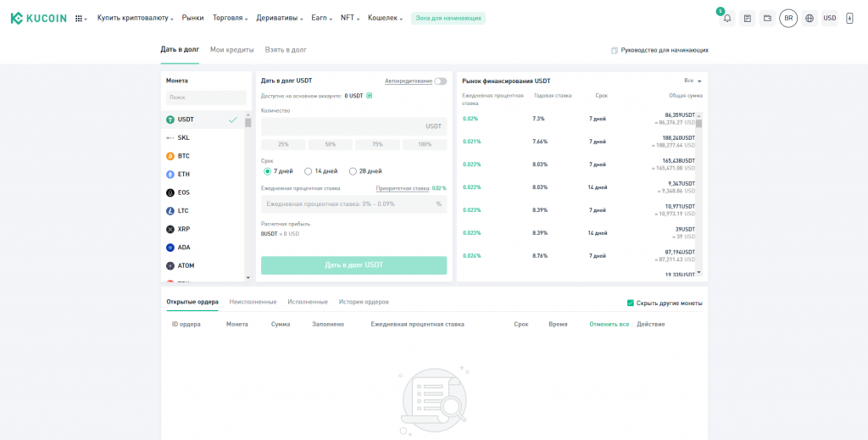Click the 50% amount button
The image size is (868, 440).
click(x=330, y=144)
